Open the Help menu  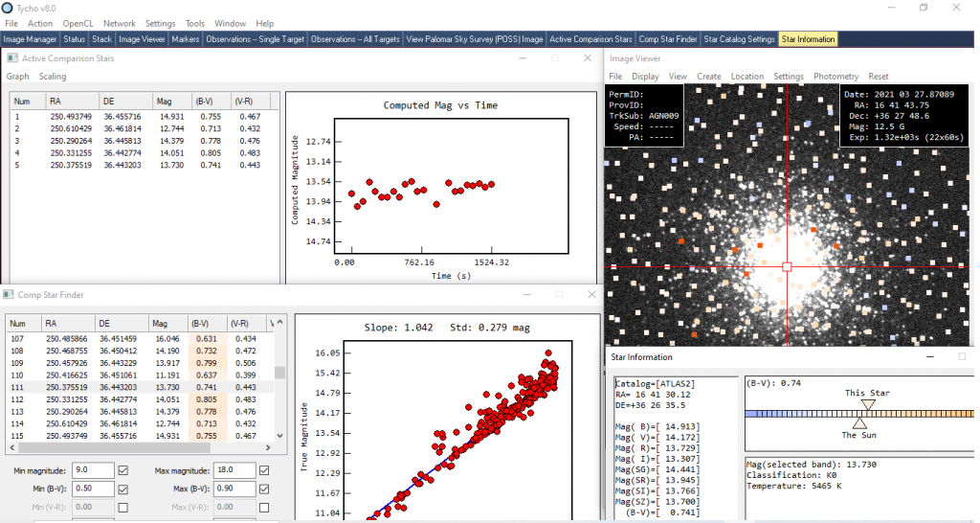click(264, 23)
